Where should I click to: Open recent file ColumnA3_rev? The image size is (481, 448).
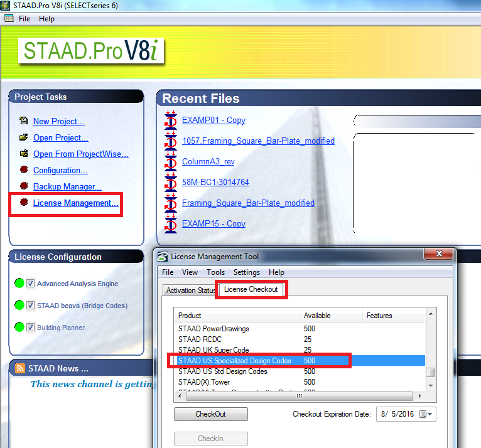pos(208,161)
